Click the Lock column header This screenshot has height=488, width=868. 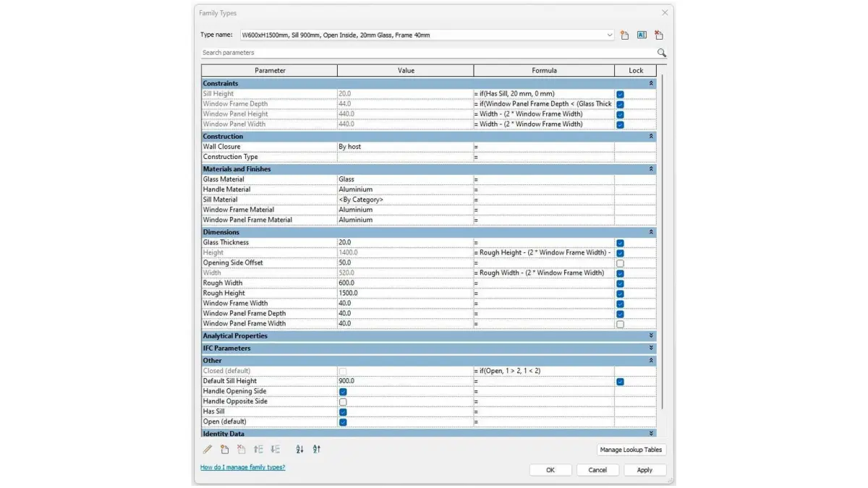tap(636, 70)
